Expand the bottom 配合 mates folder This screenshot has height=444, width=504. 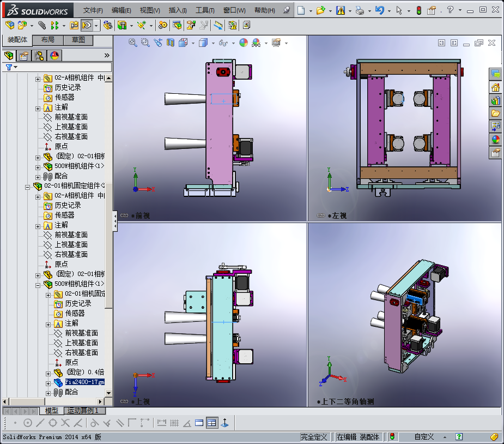[48, 393]
